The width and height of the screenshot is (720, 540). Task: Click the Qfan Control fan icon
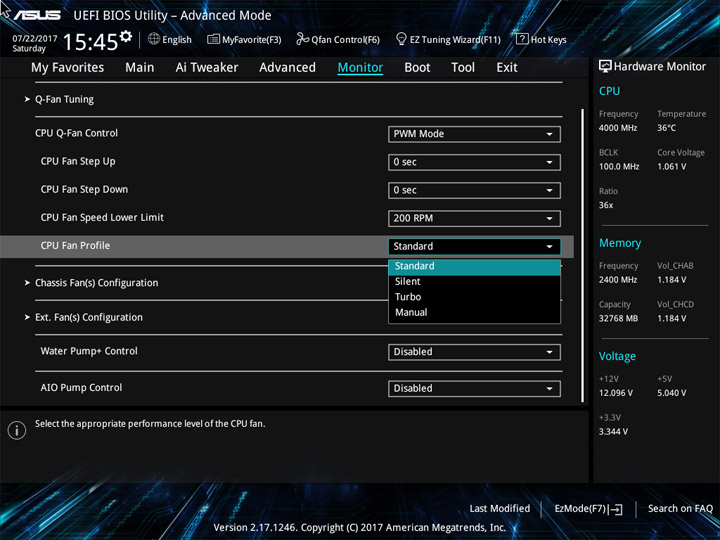[x=302, y=39]
